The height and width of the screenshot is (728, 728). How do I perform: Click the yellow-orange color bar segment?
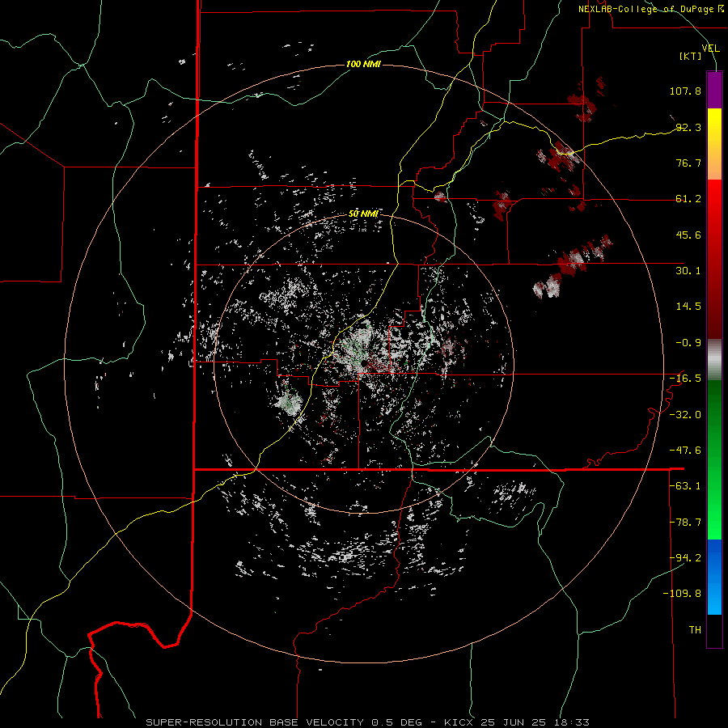714,144
